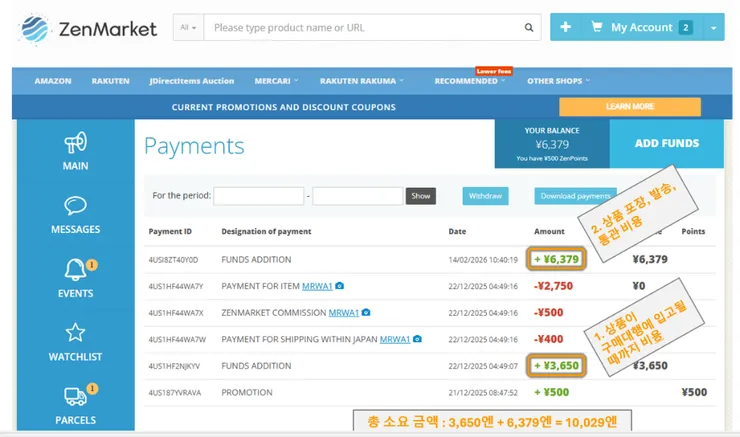740x437 pixels.
Task: Click the Withdraw button
Action: [485, 196]
